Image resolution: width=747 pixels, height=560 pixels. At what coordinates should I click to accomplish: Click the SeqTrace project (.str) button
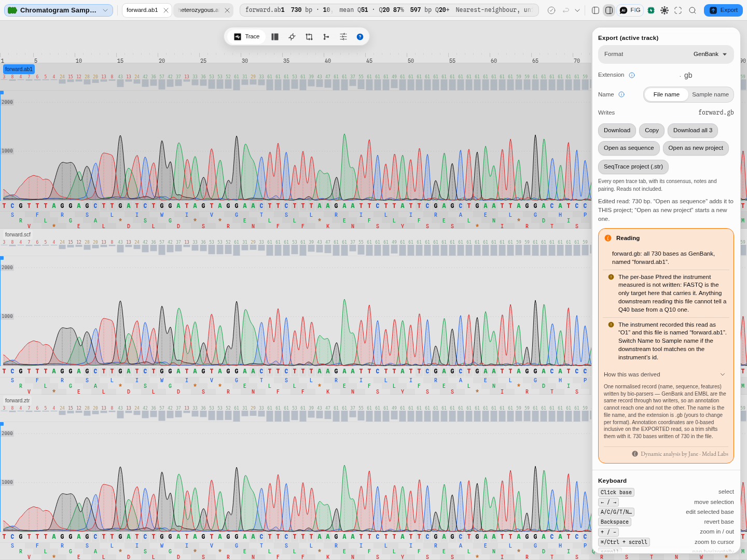633,167
